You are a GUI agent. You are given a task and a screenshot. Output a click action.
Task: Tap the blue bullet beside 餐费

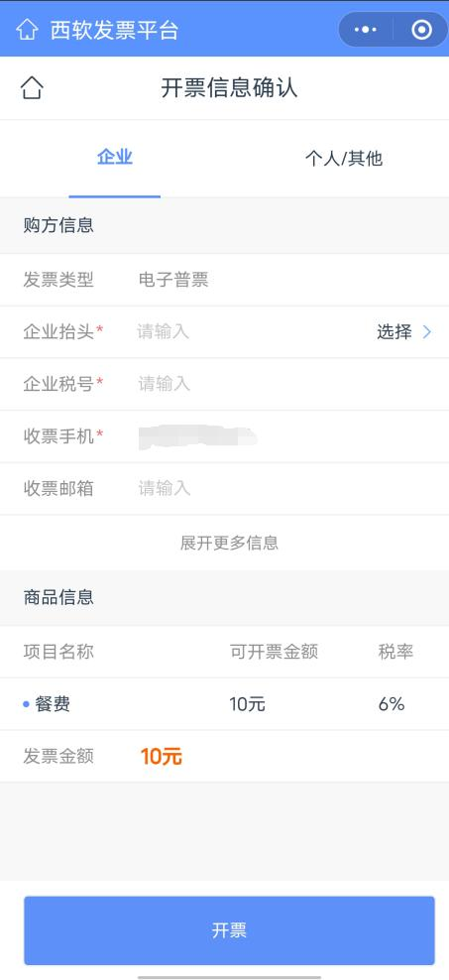26,704
